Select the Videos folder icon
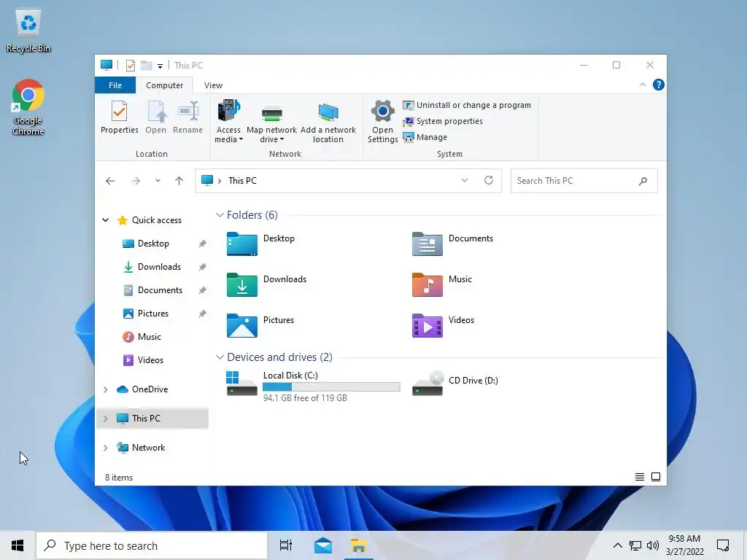Screen dimensions: 747x560 (427, 326)
